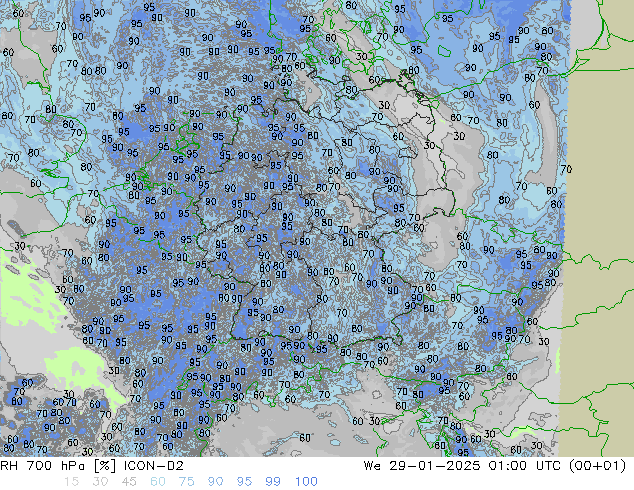Click legend value '100'
The width and height of the screenshot is (634, 490).
[x=306, y=482]
